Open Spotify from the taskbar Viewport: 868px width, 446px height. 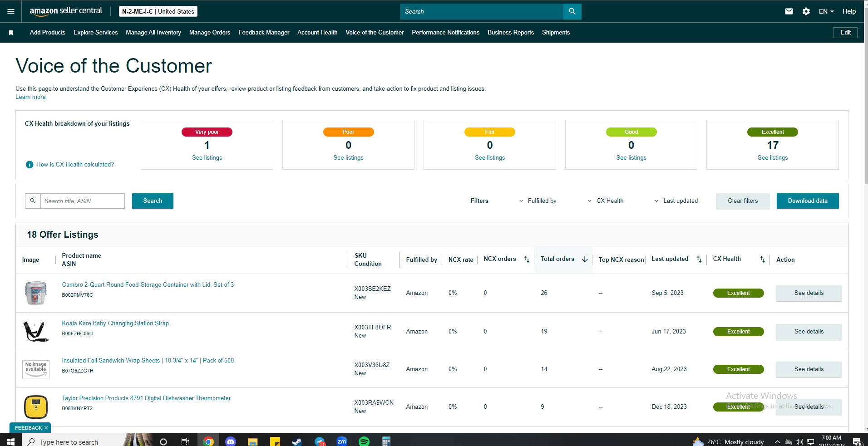(364, 441)
